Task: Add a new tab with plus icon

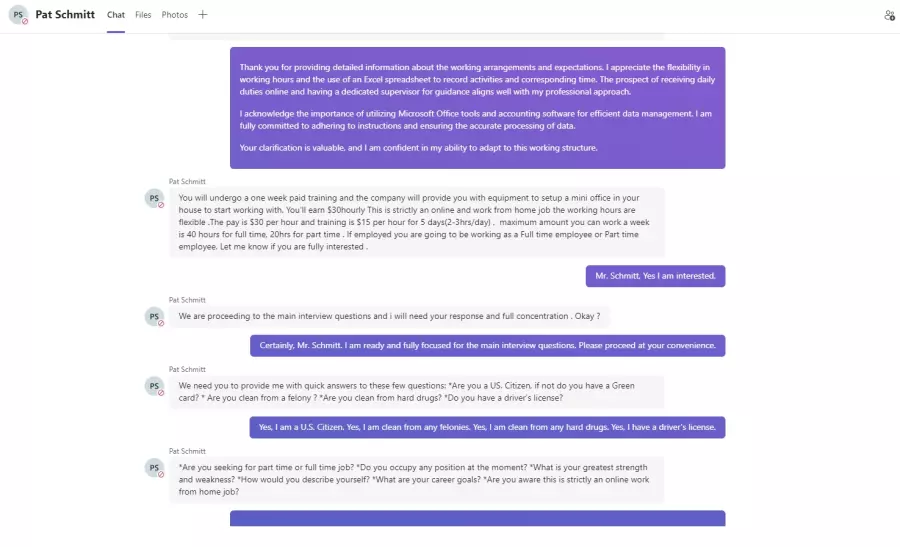Action: pyautogui.click(x=203, y=15)
